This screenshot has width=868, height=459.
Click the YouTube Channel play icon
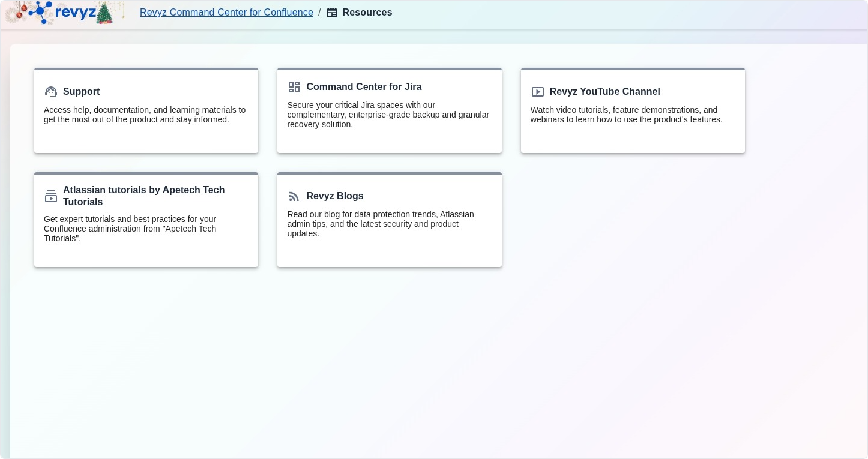pos(538,92)
